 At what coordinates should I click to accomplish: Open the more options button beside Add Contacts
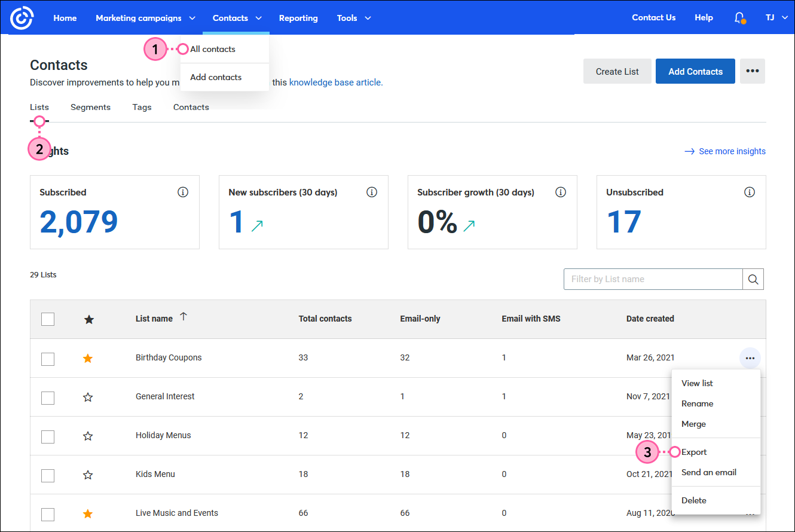pyautogui.click(x=753, y=71)
